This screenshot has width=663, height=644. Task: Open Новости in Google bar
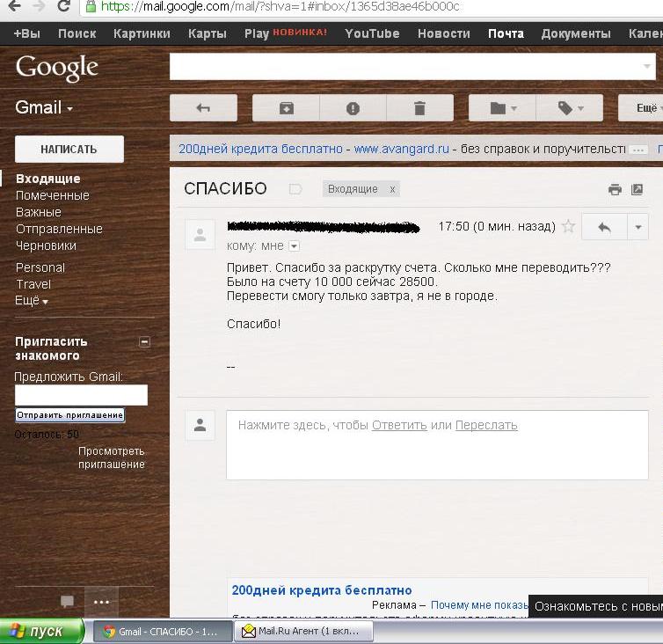443,33
